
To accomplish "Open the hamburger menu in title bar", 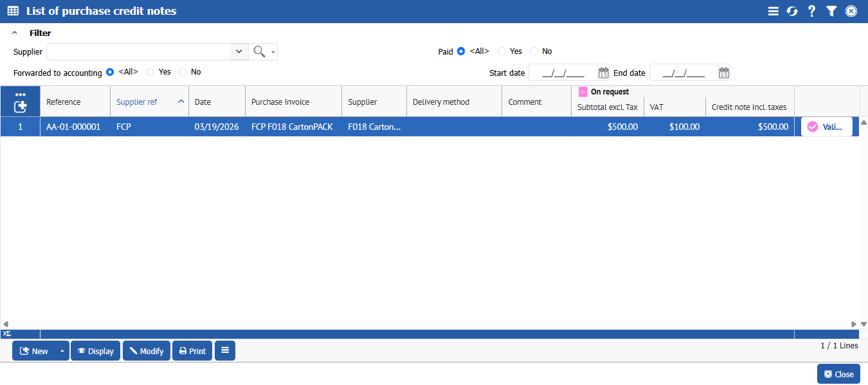I will click(x=773, y=11).
